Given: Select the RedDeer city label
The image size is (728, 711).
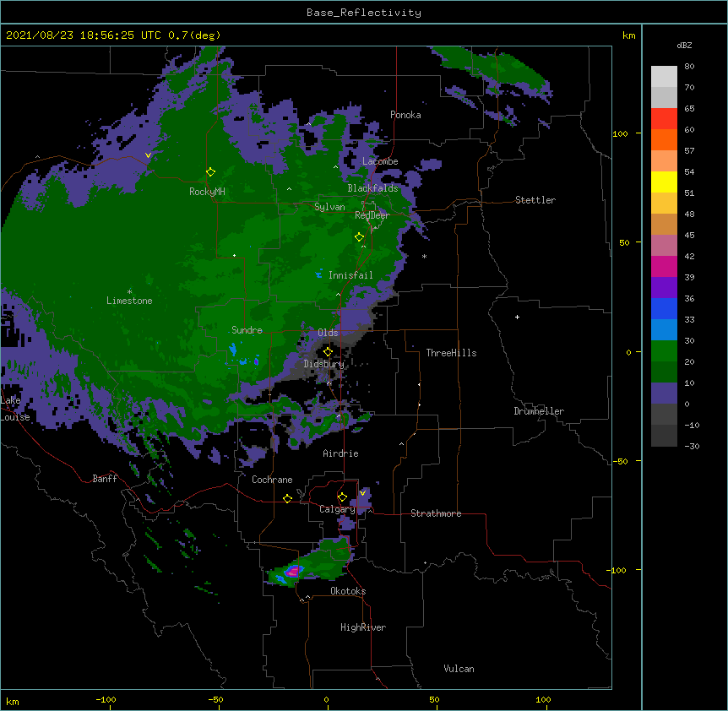Looking at the screenshot, I should click(372, 215).
